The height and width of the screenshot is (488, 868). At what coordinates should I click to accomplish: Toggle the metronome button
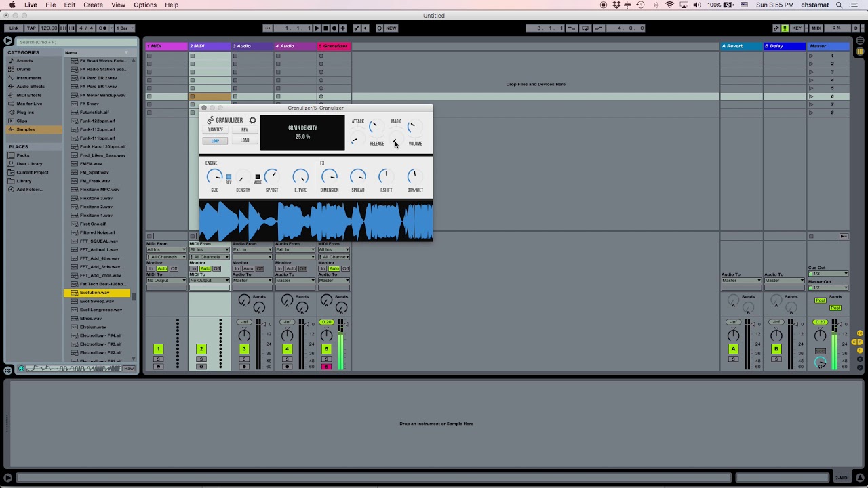(102, 28)
